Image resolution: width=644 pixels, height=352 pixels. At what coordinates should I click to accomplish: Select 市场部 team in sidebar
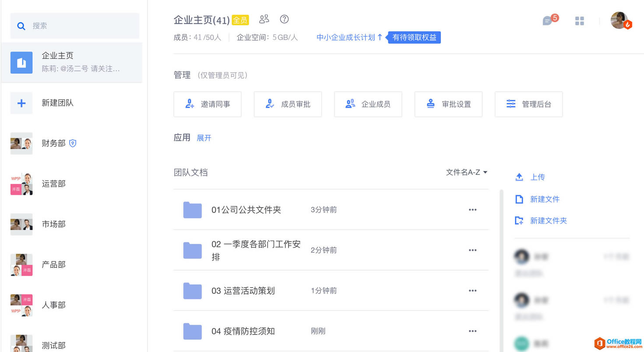(53, 224)
